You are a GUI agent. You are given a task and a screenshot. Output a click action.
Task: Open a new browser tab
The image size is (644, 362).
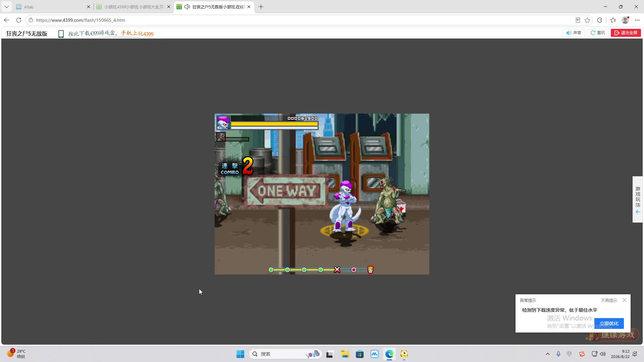coord(261,7)
